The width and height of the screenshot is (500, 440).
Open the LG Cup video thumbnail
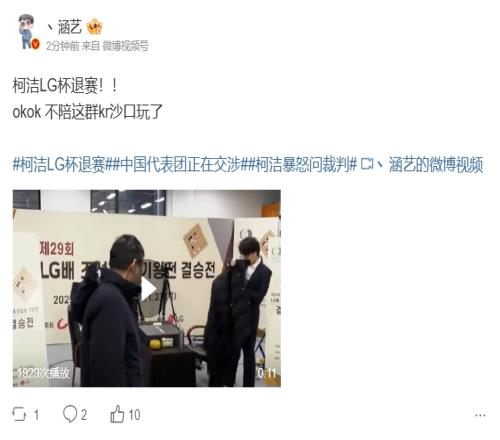(147, 288)
